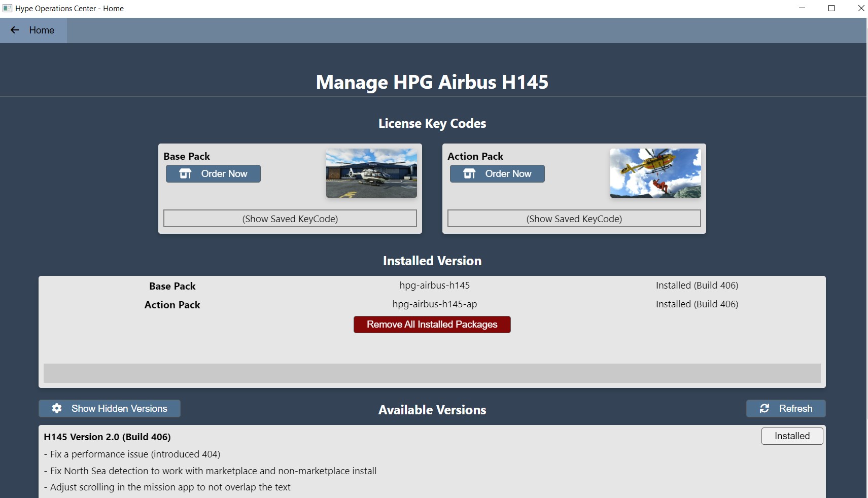Minimize the Hype Operations Center window
Viewport: 868px width, 498px height.
(x=802, y=8)
